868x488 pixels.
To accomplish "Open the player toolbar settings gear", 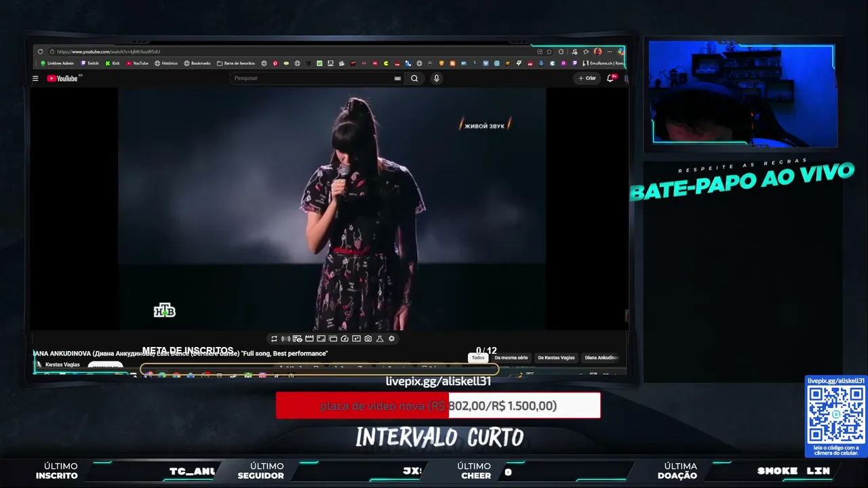I will click(x=391, y=339).
